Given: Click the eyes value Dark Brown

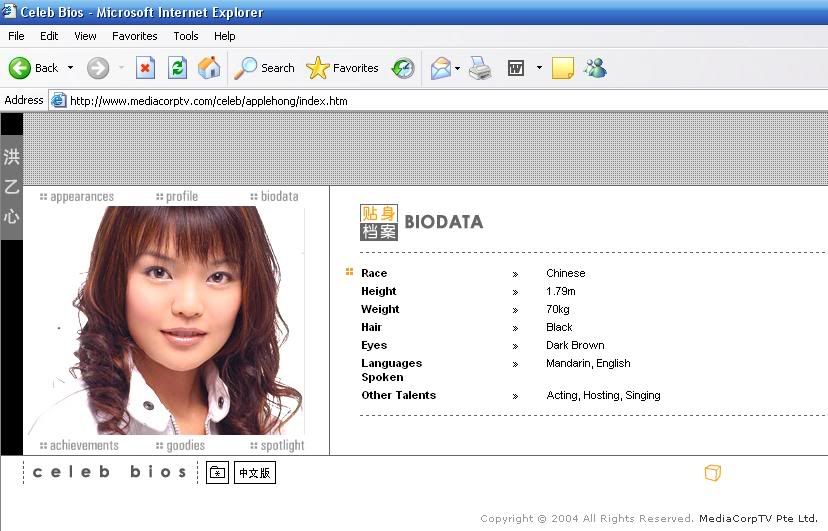Looking at the screenshot, I should tap(575, 345).
